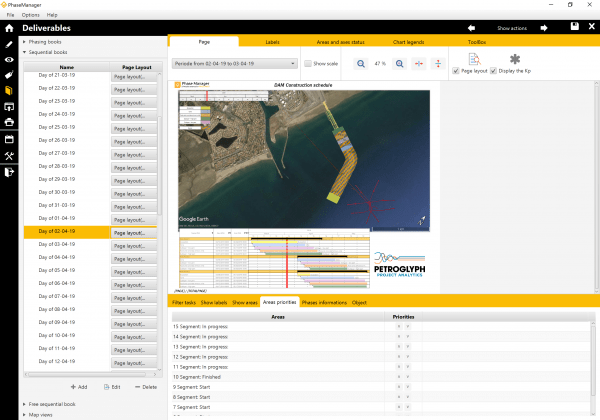Click the Home icon in the sidebar
The width and height of the screenshot is (600, 420).
tap(9, 30)
